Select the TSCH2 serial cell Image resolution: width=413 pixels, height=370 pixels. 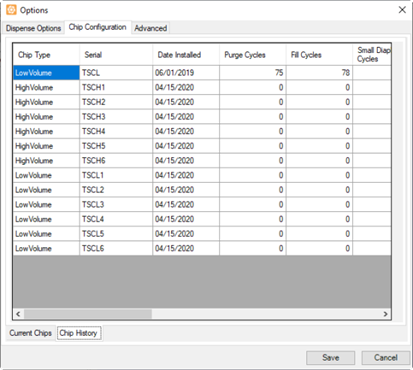click(x=116, y=102)
